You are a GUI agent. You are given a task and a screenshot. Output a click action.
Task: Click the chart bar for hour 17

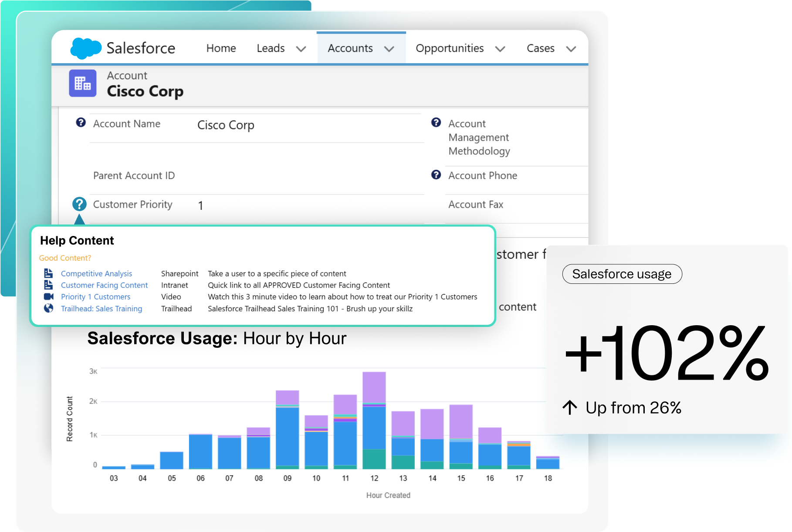coord(519,455)
